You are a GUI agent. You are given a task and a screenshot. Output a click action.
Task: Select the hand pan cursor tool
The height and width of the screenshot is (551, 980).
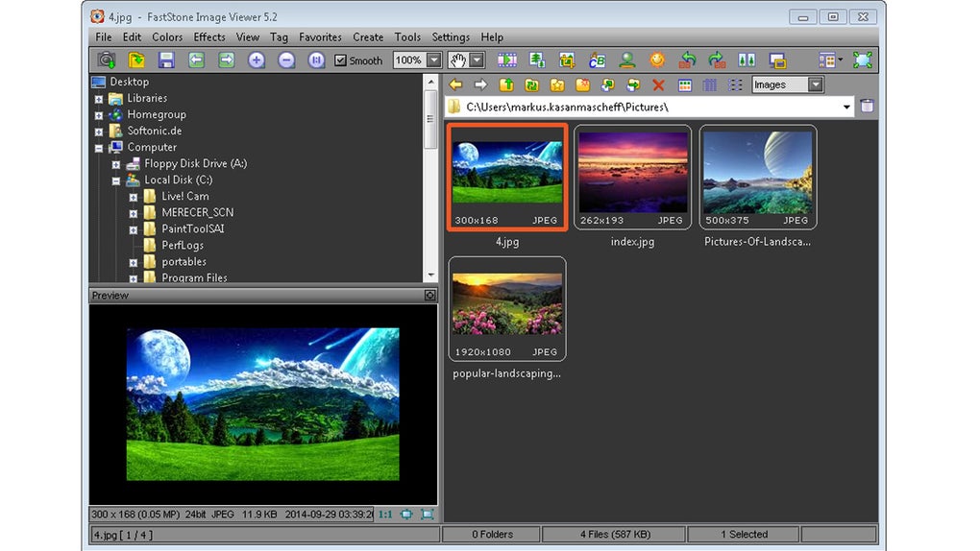coord(458,60)
